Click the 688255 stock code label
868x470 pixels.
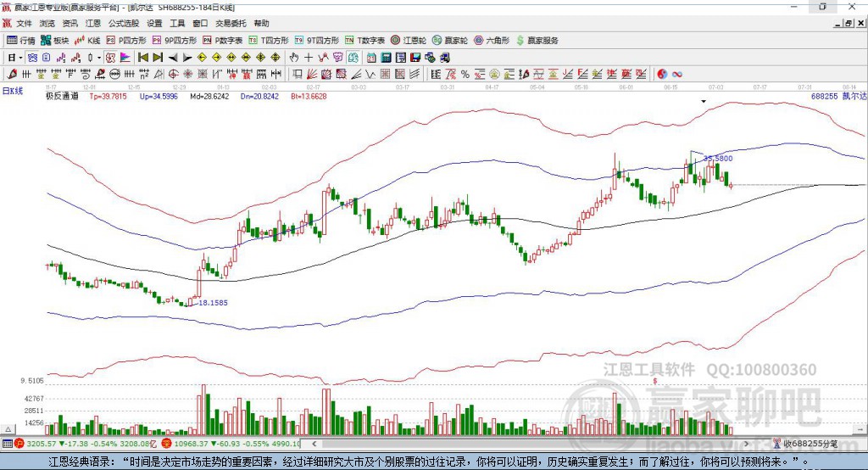(824, 96)
